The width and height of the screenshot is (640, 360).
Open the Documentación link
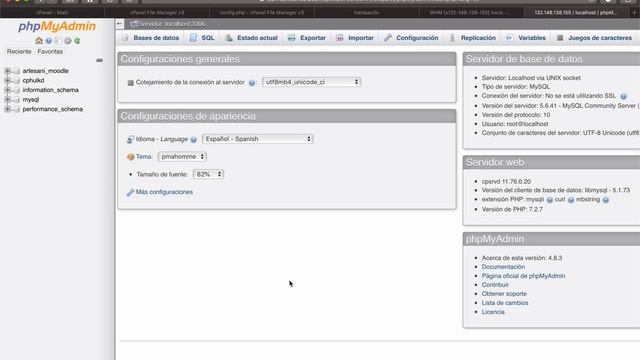click(x=503, y=267)
